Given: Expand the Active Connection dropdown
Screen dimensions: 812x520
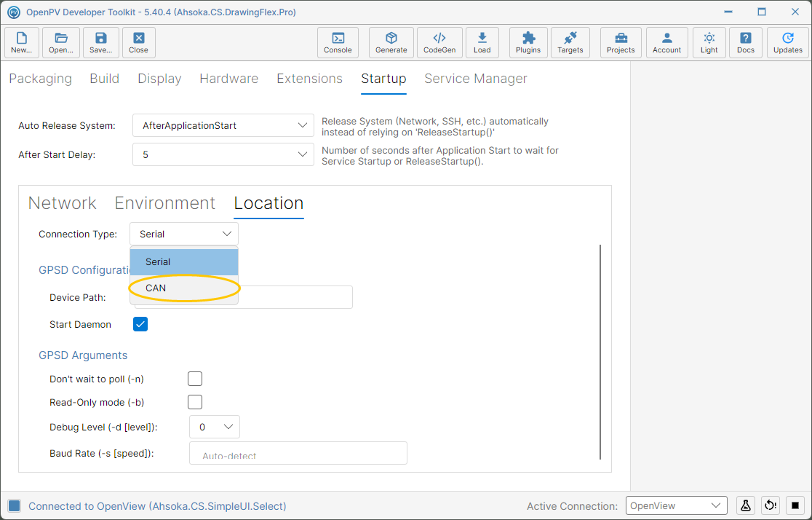Looking at the screenshot, I should pyautogui.click(x=677, y=505).
